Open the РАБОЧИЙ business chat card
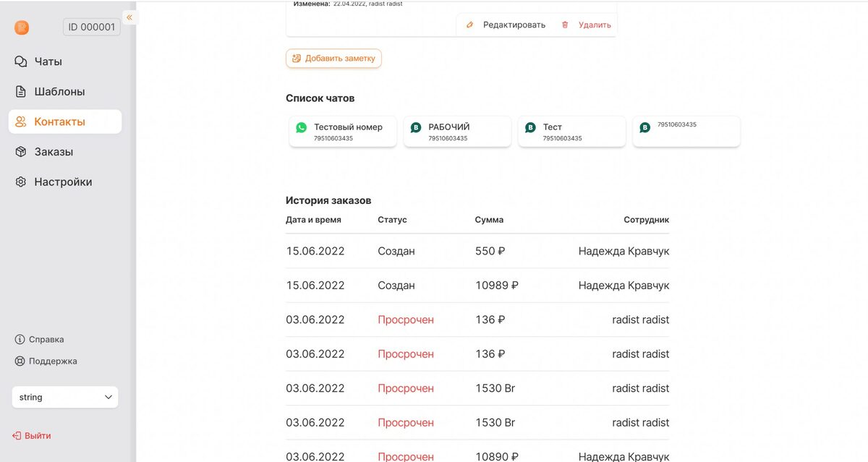Screen dimensions: 868x462 click(457, 132)
